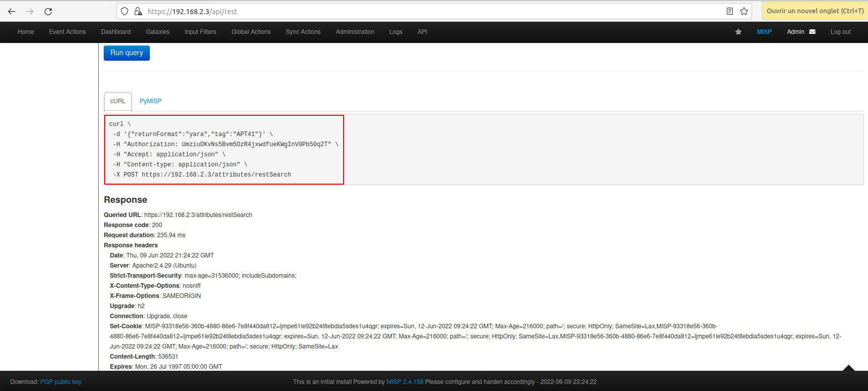Select the cURL tab
The height and width of the screenshot is (391, 868).
tap(118, 101)
